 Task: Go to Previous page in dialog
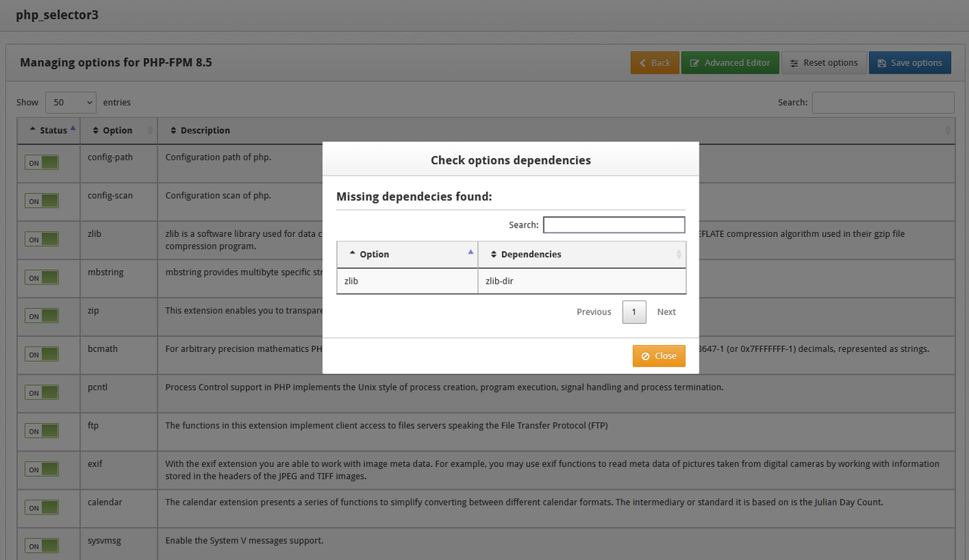(x=594, y=312)
